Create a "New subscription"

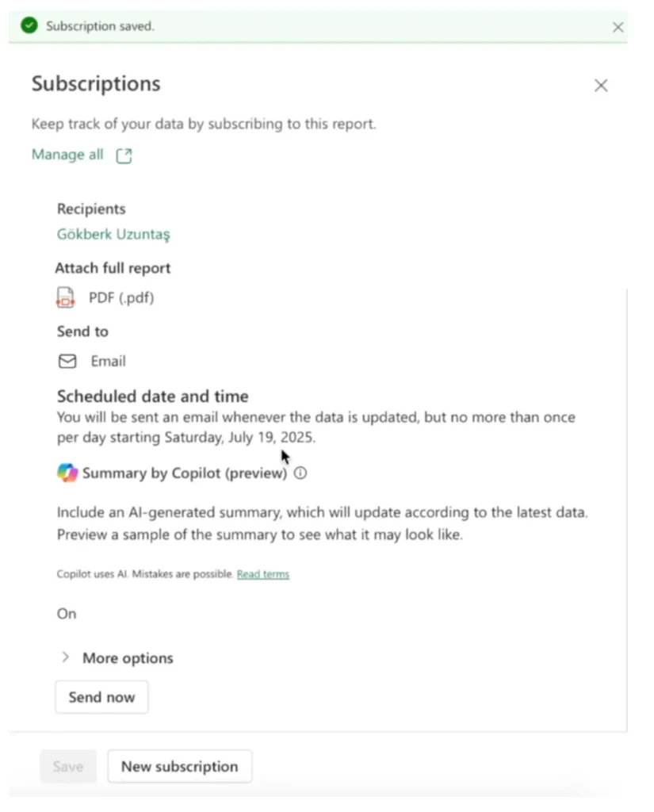(x=179, y=767)
